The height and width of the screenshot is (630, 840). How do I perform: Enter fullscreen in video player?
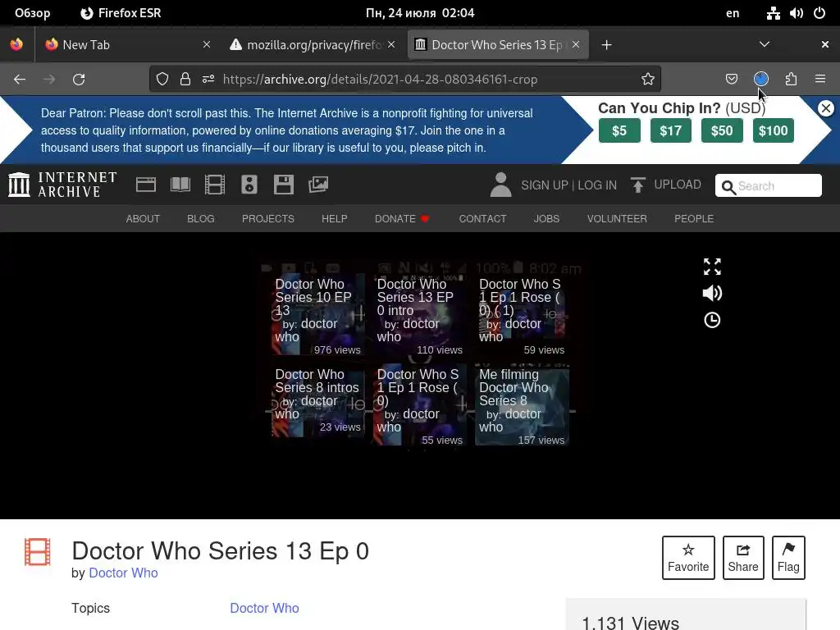pos(712,267)
